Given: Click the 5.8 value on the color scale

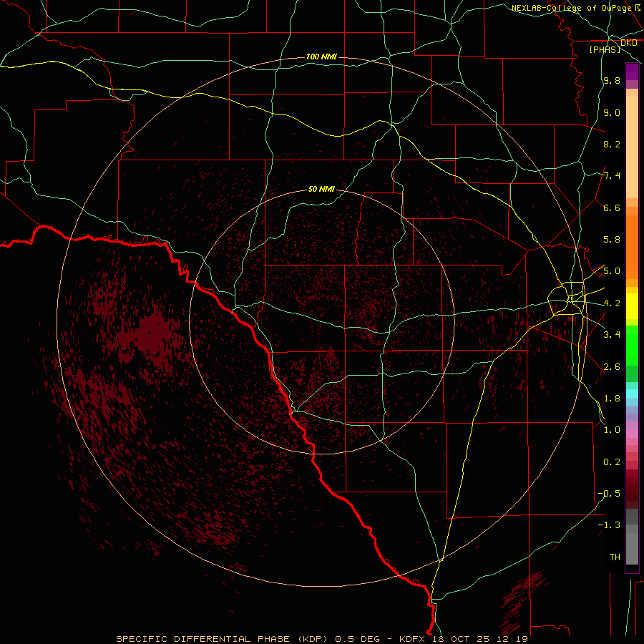Looking at the screenshot, I should pyautogui.click(x=612, y=240).
